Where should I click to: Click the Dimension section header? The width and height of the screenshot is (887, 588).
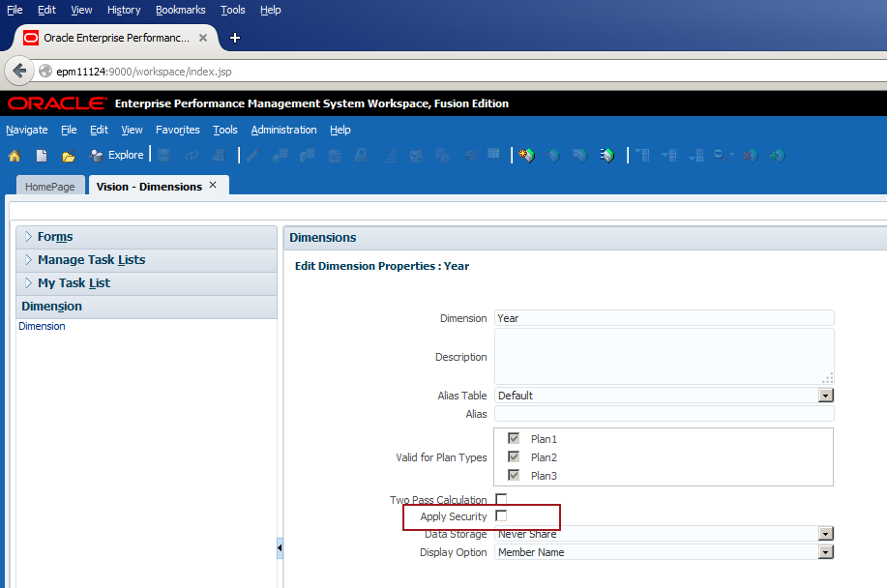tap(146, 307)
